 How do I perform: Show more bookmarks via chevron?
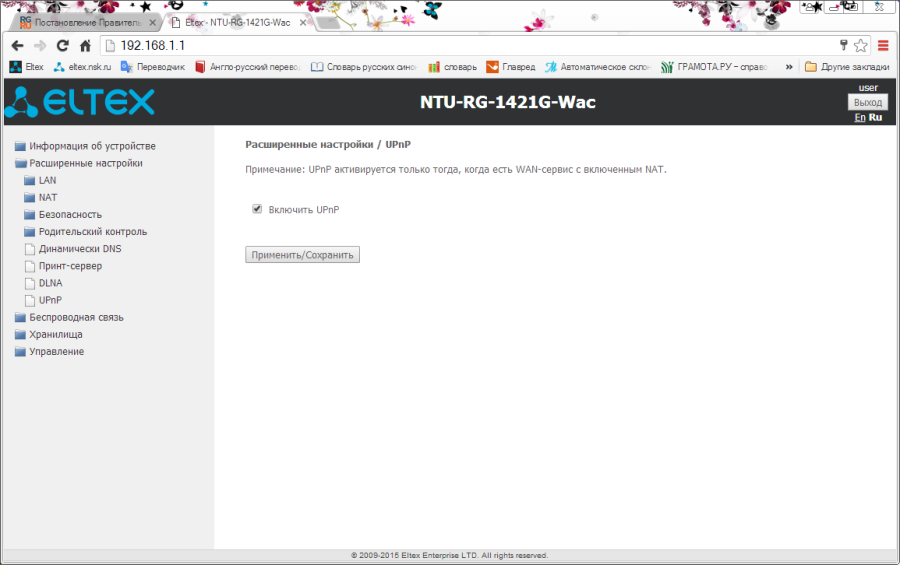789,67
